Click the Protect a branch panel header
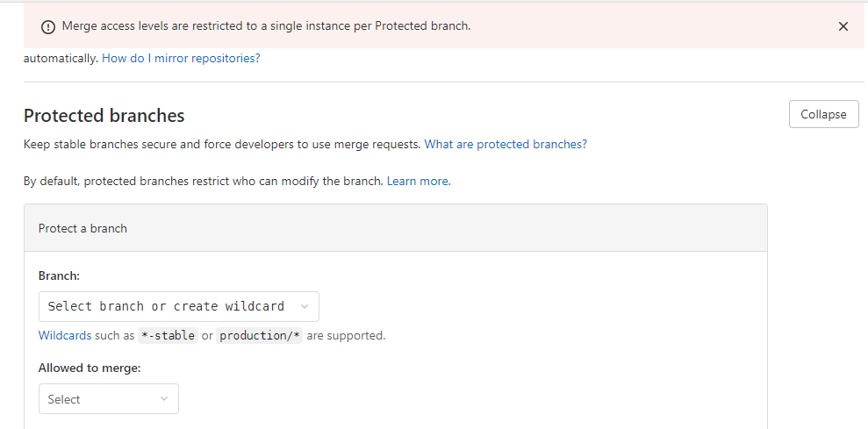 (x=82, y=228)
